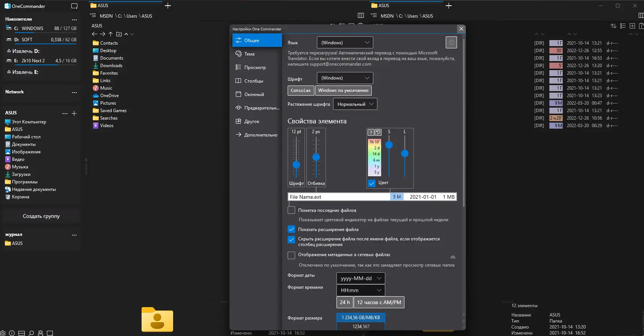Toggle the dual-pane layout icon in bottom toolbar
Viewport: 644px width, 336px height.
[x=22, y=333]
